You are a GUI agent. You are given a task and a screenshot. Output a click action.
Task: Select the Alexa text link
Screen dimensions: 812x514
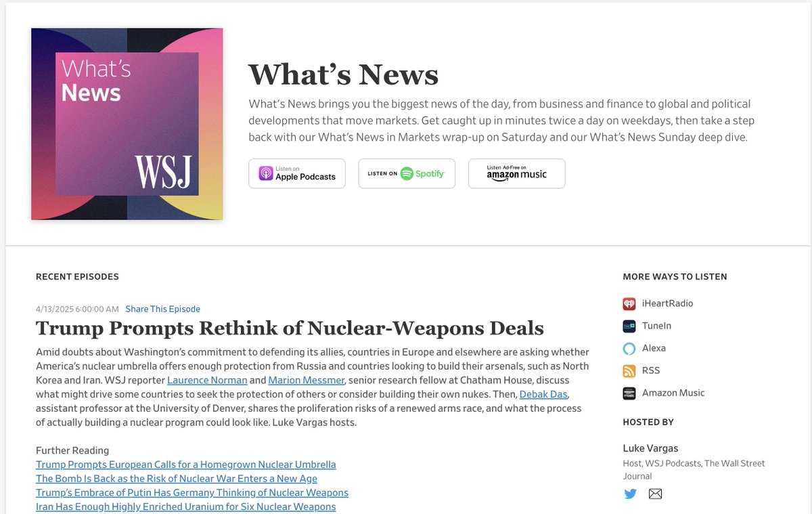(654, 348)
